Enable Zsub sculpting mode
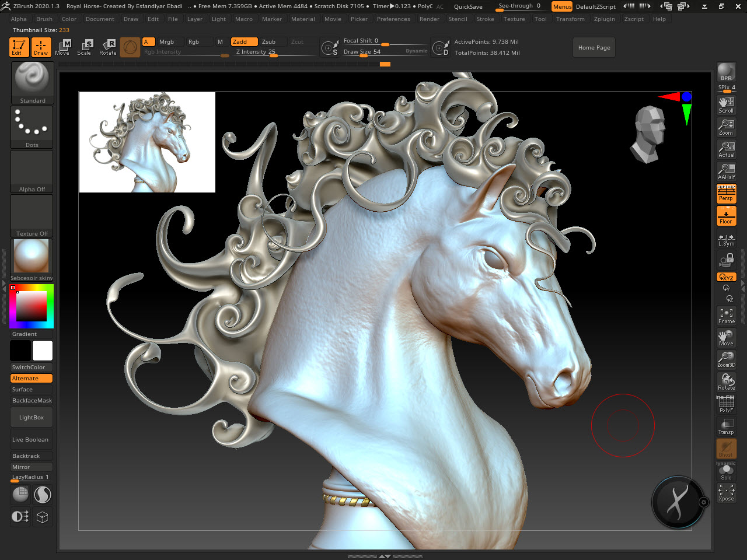 (268, 42)
